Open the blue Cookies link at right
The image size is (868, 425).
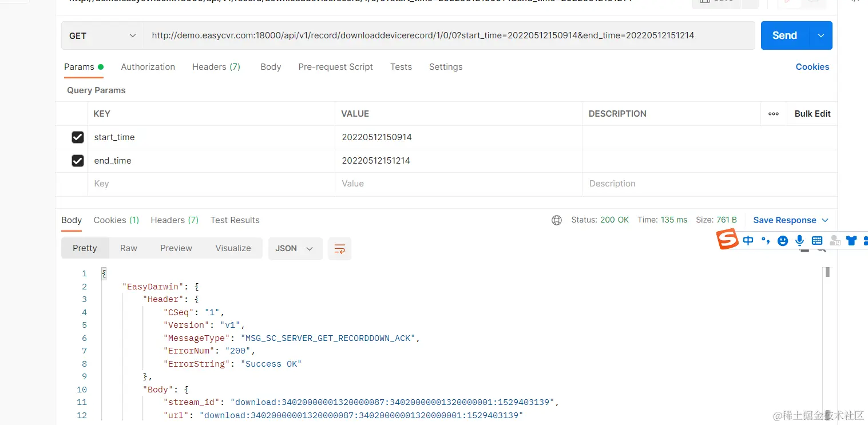(812, 67)
